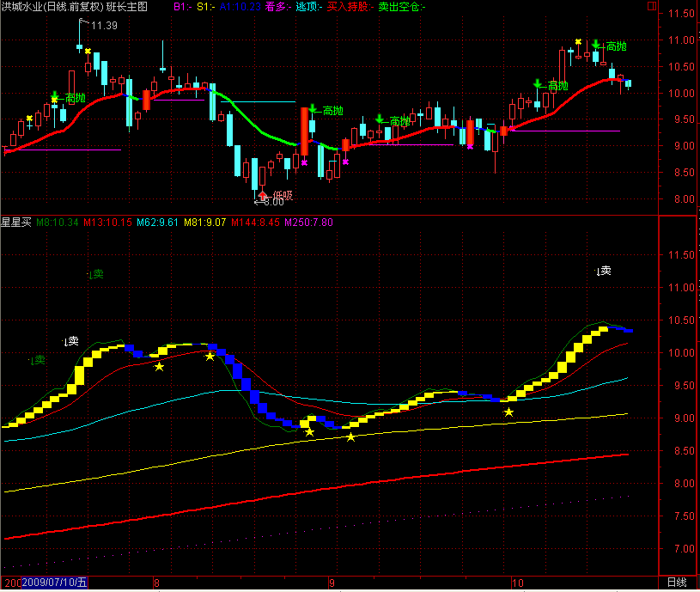The width and height of the screenshot is (700, 592).
Task: Select the B1 indicator label
Action: [182, 7]
